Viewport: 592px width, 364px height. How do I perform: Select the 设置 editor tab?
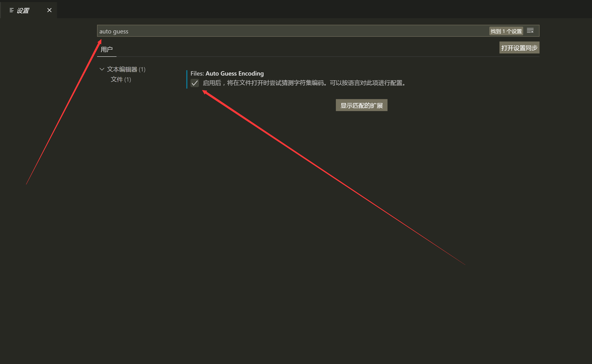[23, 10]
